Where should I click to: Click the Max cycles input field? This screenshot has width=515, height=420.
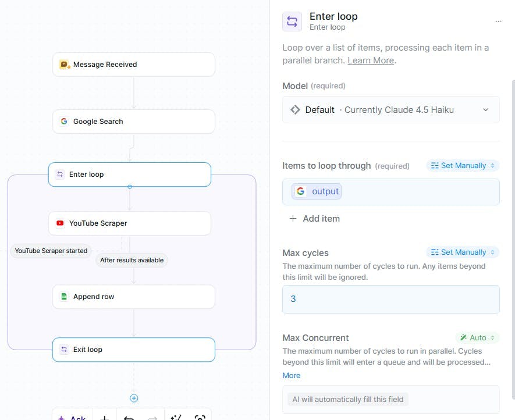click(x=390, y=299)
